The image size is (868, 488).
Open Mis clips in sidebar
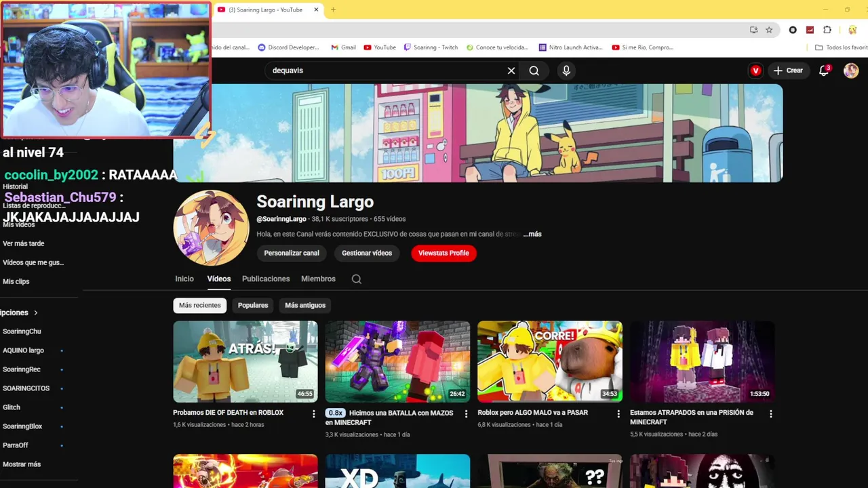point(16,281)
